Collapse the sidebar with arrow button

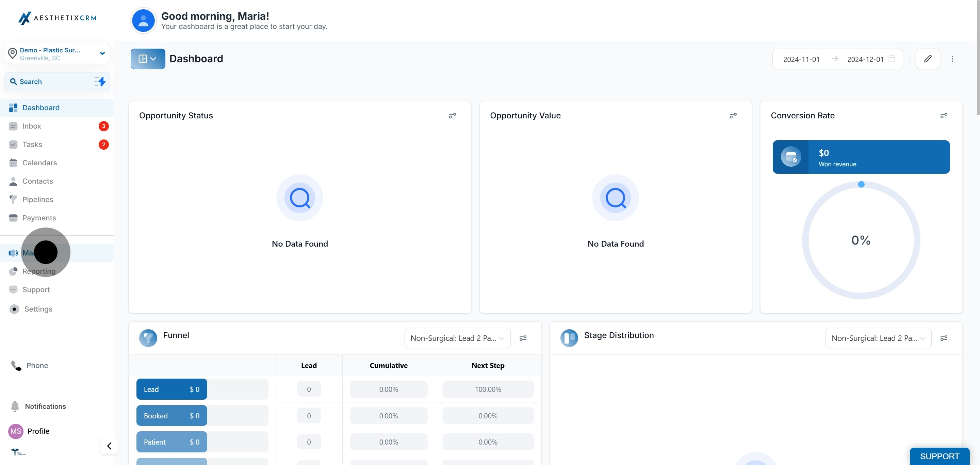pyautogui.click(x=109, y=446)
